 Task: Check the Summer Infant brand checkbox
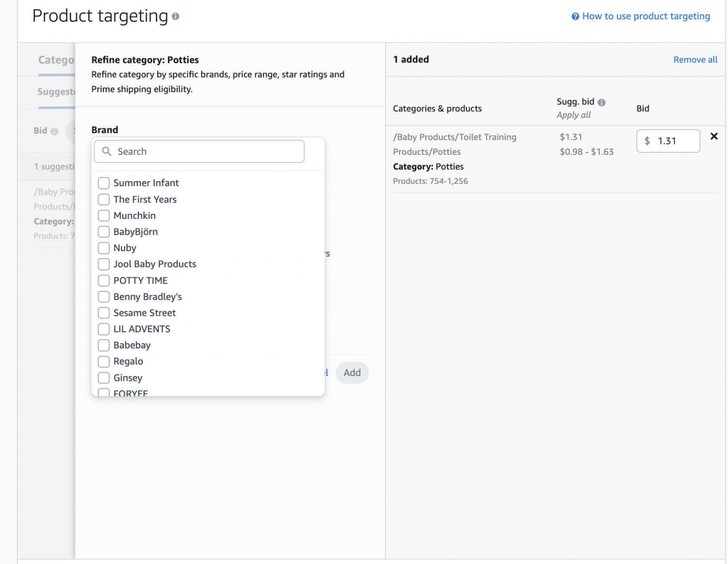[104, 183]
